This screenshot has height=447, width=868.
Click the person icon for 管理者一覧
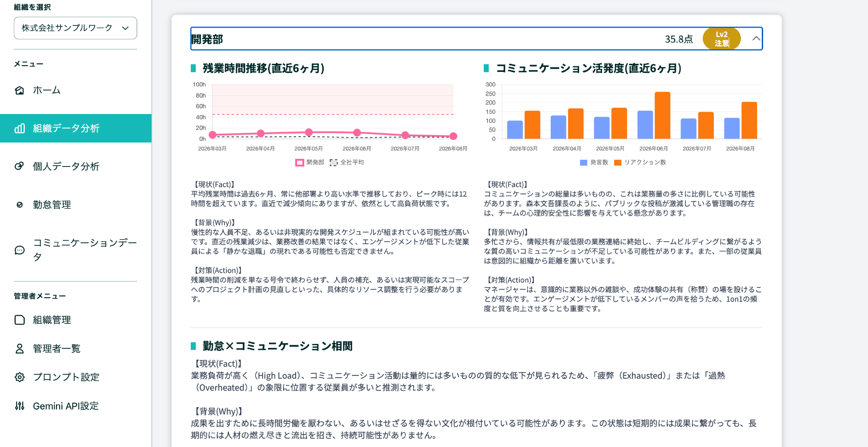click(19, 348)
